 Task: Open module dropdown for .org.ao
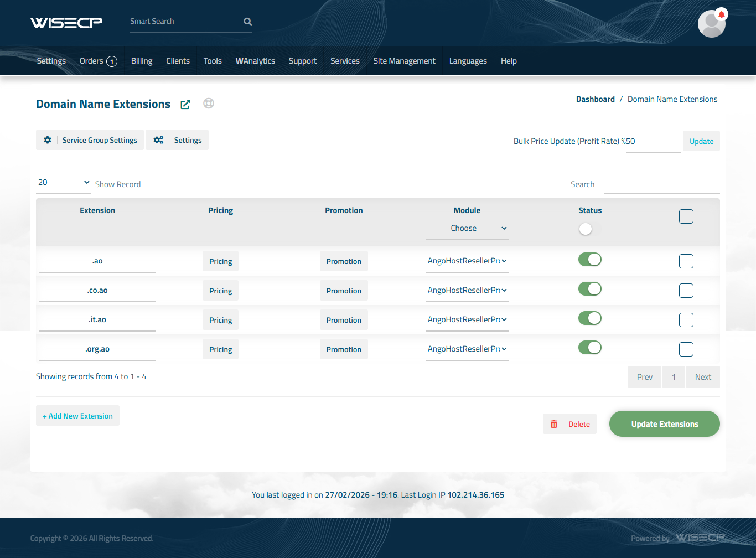pyautogui.click(x=467, y=349)
